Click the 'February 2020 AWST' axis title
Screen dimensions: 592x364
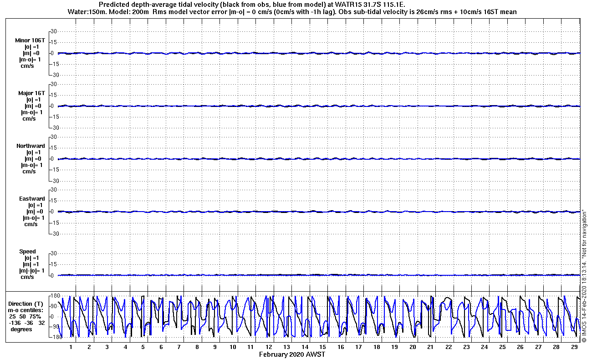tap(292, 354)
